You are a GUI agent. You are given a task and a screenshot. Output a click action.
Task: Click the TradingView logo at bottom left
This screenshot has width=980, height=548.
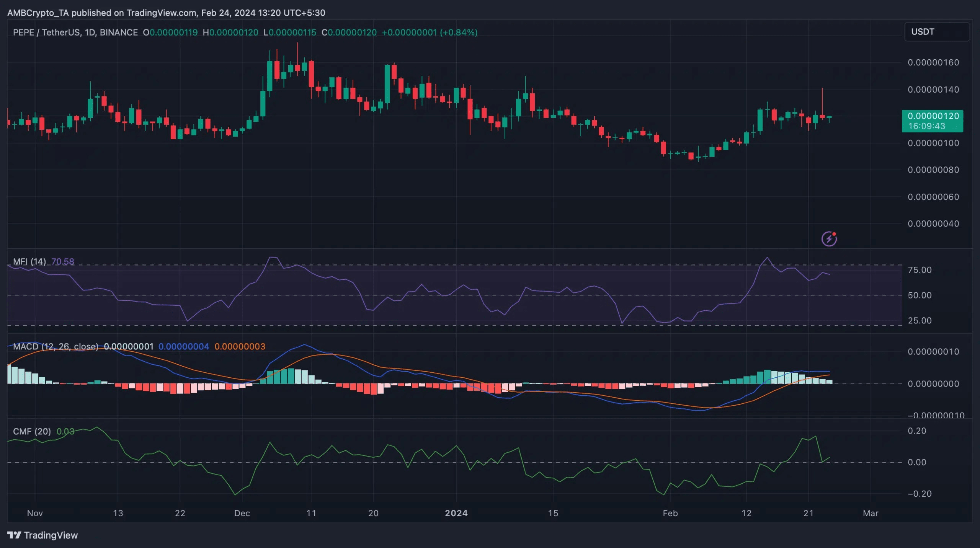click(x=42, y=535)
